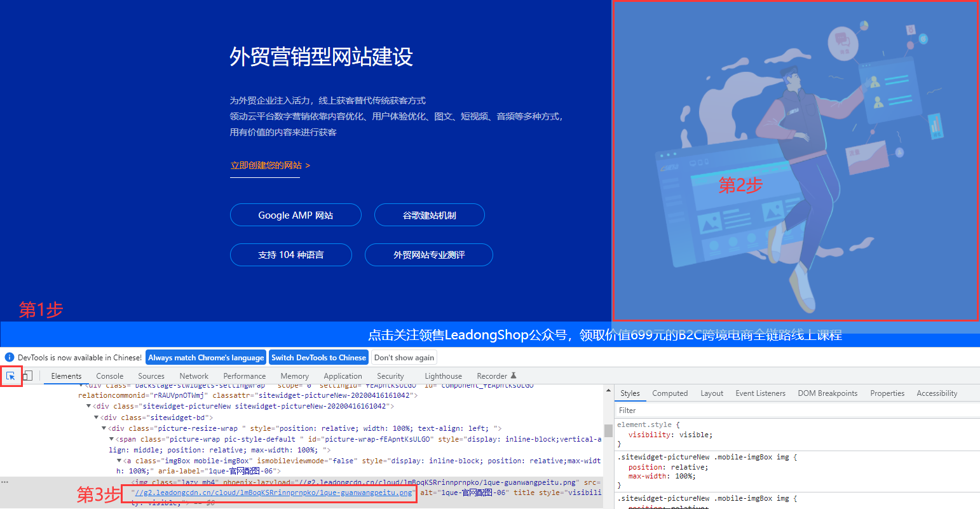980x509 pixels.
Task: Open the Network tab
Action: pos(194,376)
